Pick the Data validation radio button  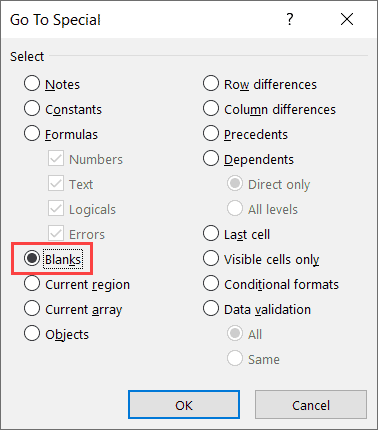pos(211,308)
